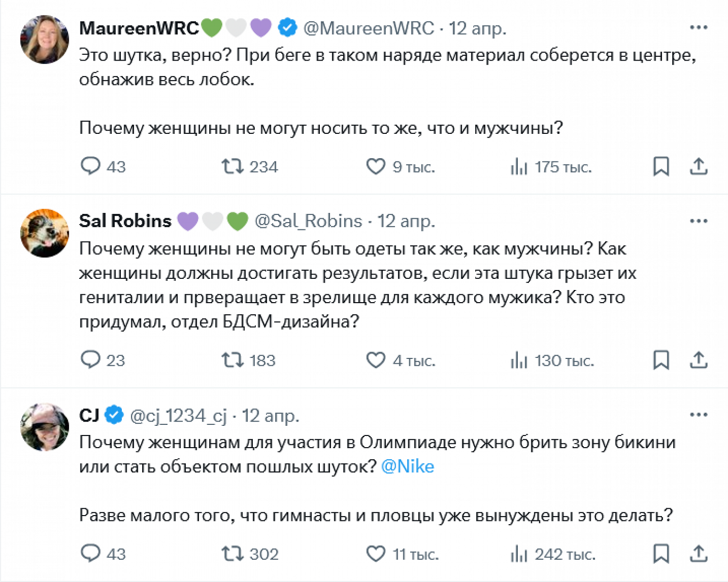Viewport: 728px width, 582px height.
Task: Open more options for MaureenWRC tweet
Action: coord(698,28)
